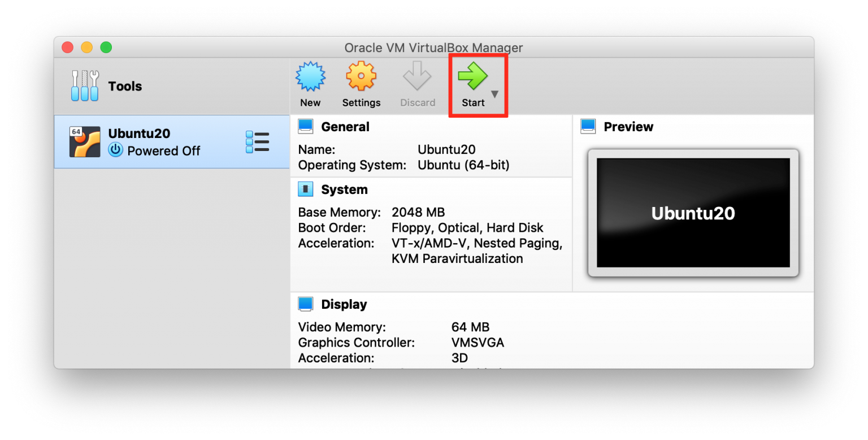This screenshot has height=440, width=868.
Task: Click the 'Ubuntu (64-bit)' operating system value
Action: 463,165
